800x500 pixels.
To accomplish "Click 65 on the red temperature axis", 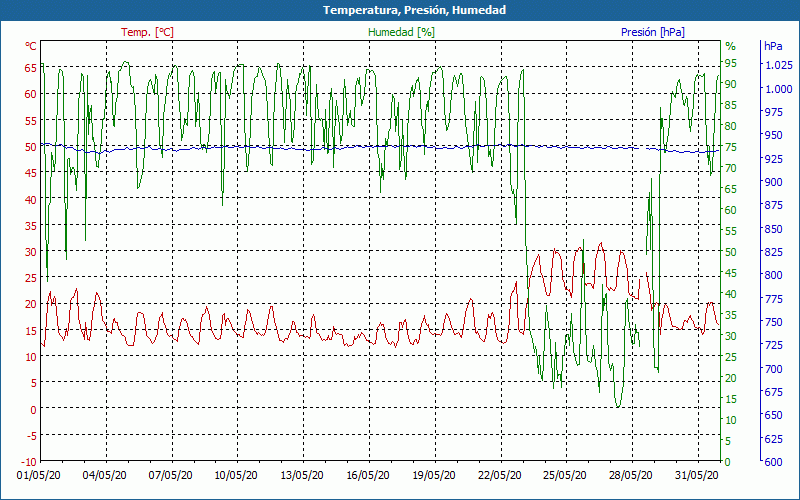I will tap(31, 67).
